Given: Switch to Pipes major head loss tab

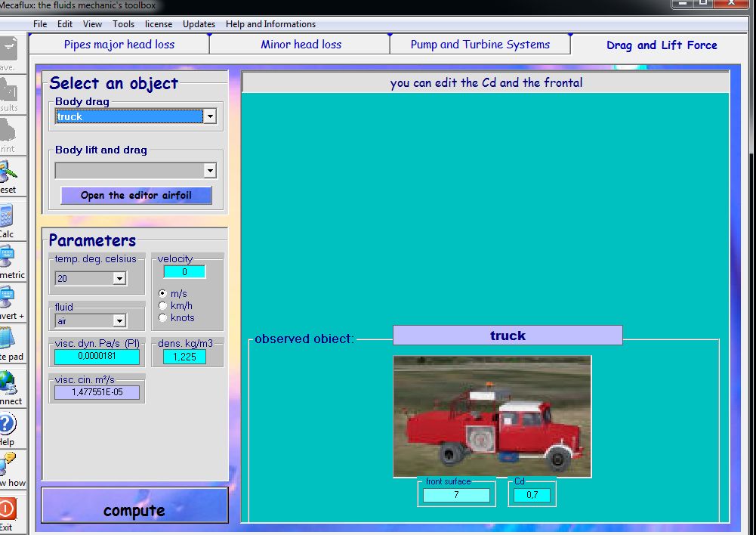Looking at the screenshot, I should (x=119, y=45).
